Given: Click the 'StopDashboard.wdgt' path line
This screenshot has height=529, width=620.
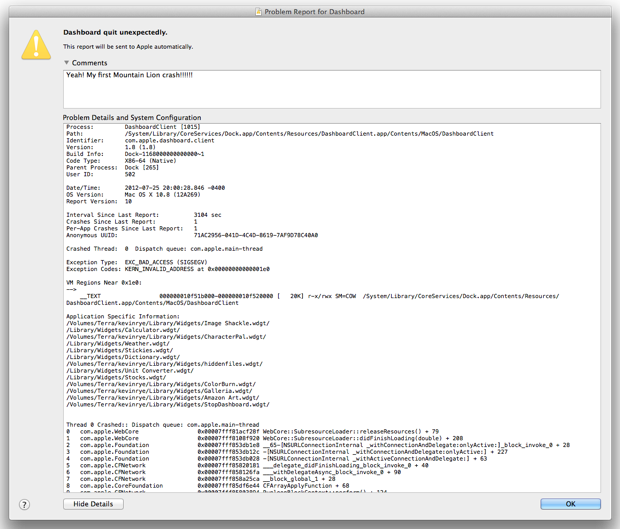Looking at the screenshot, I should (168, 404).
